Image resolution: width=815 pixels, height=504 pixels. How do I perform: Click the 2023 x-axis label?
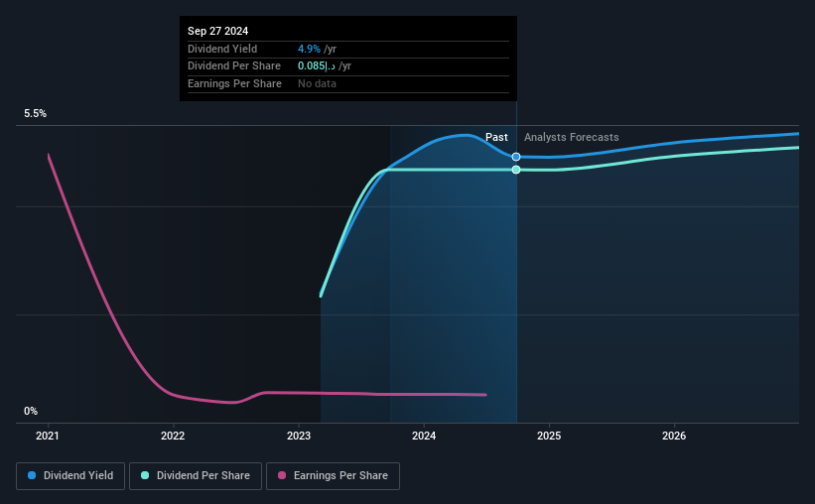[299, 436]
